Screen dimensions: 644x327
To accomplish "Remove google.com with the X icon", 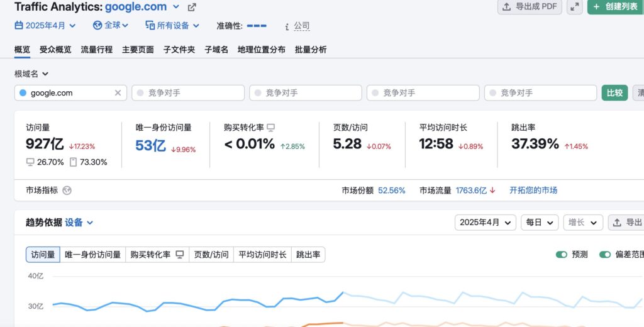I will tap(118, 93).
